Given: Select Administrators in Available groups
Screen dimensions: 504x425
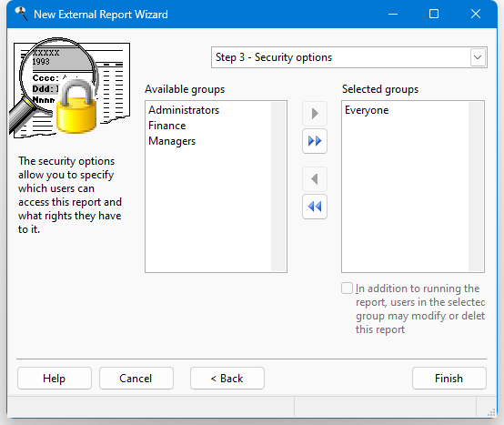Looking at the screenshot, I should 184,110.
